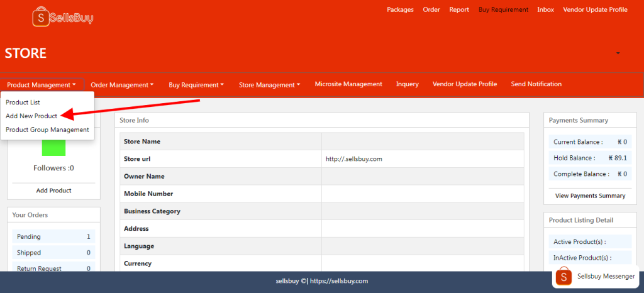Open Buy Requirement in the top header

pos(503,9)
